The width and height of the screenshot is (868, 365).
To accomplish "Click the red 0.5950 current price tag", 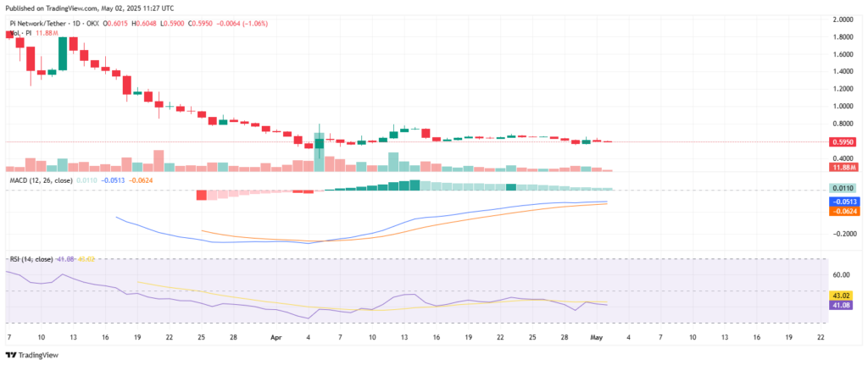I will [x=843, y=143].
